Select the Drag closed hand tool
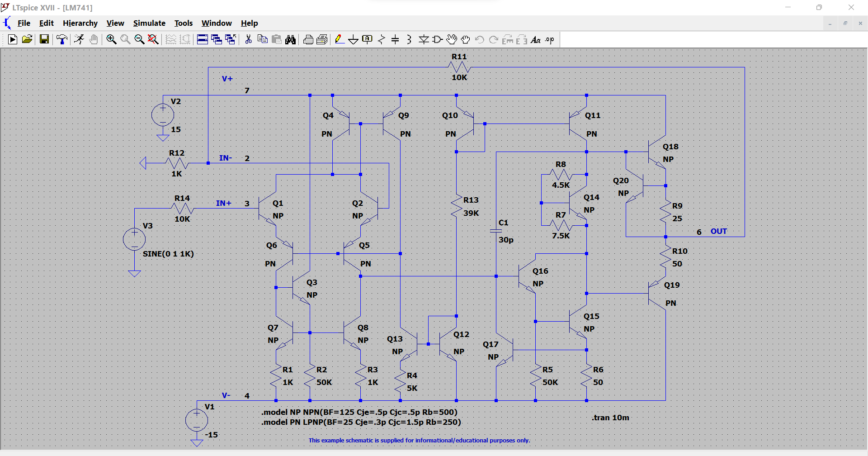This screenshot has height=456, width=868. [466, 40]
